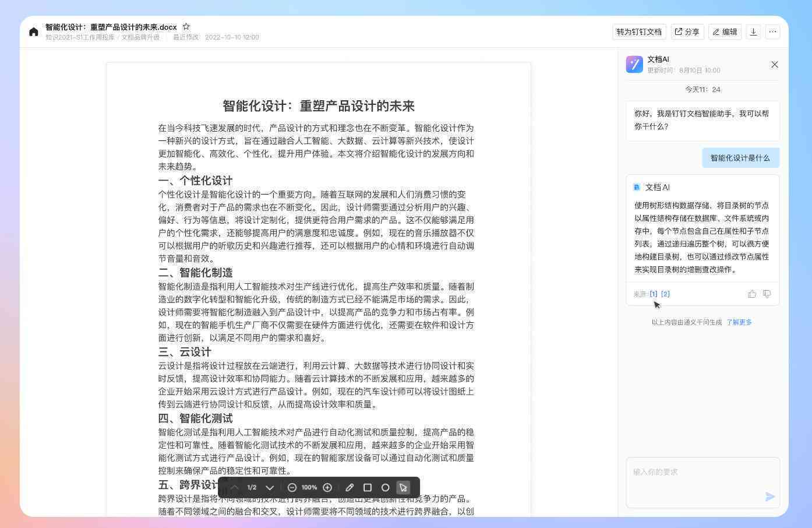Go to next page in floating toolbar
Viewport: 812px width, 528px height.
point(270,488)
